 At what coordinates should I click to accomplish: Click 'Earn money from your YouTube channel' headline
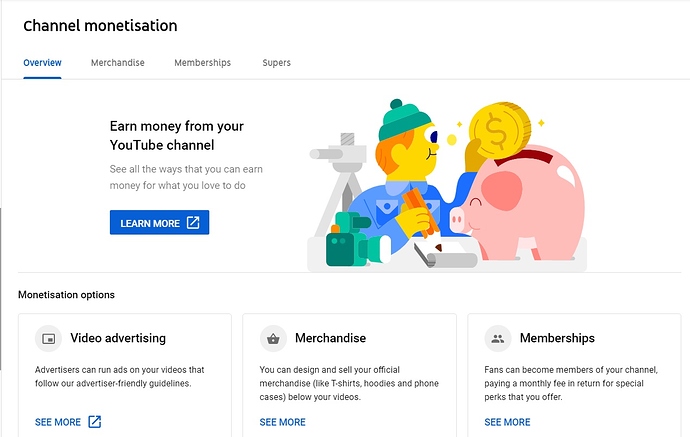pyautogui.click(x=176, y=136)
